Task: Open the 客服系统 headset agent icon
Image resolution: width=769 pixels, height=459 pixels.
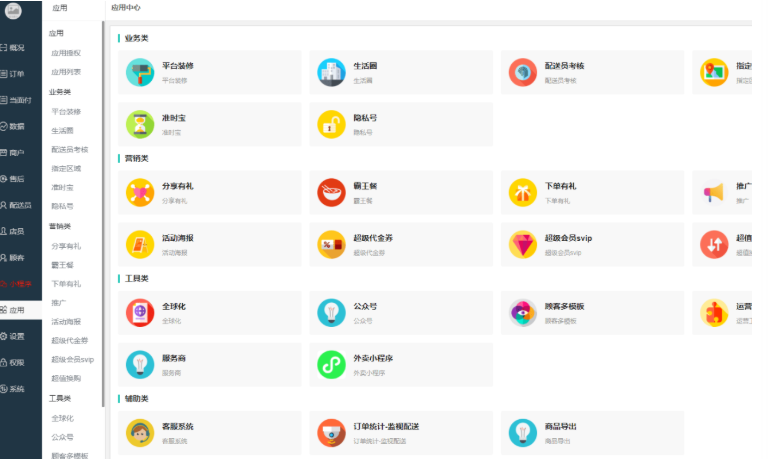Action: [140, 433]
